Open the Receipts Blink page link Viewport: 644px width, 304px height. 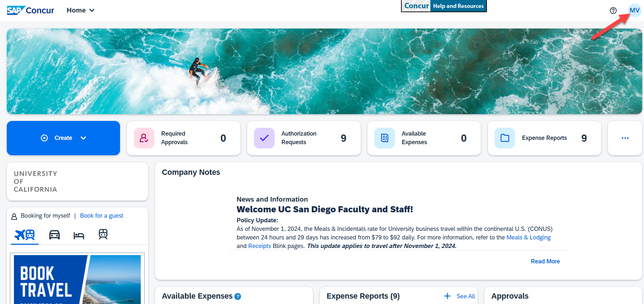259,246
